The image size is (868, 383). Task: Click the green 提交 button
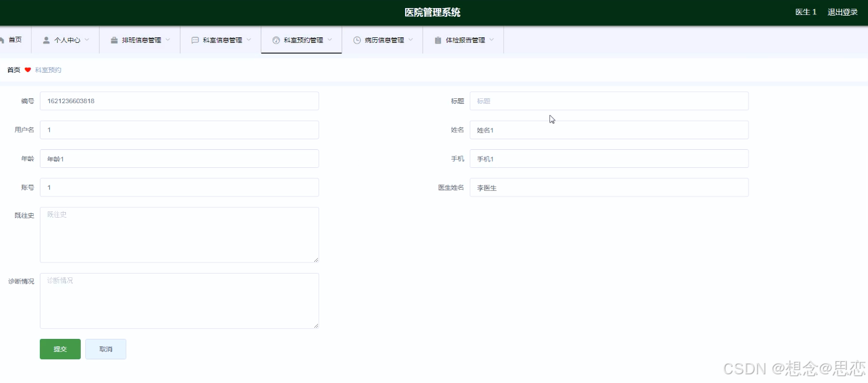pos(60,349)
